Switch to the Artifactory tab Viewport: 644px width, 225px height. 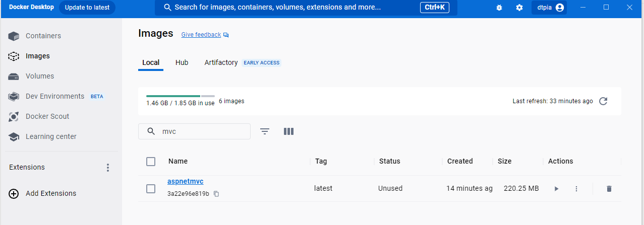click(x=221, y=62)
